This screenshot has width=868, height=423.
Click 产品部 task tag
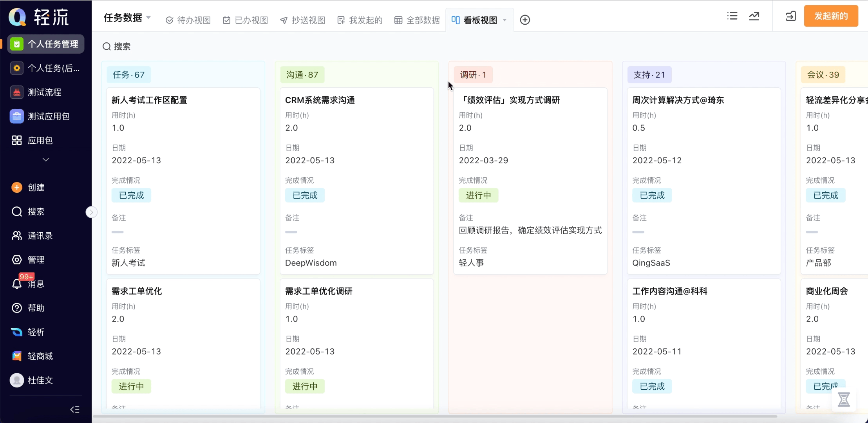818,263
